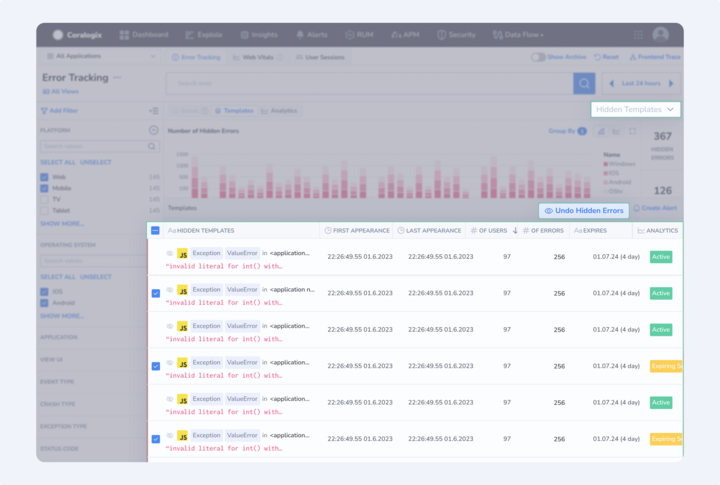
Task: Uncheck the Web platform filter
Action: [44, 177]
